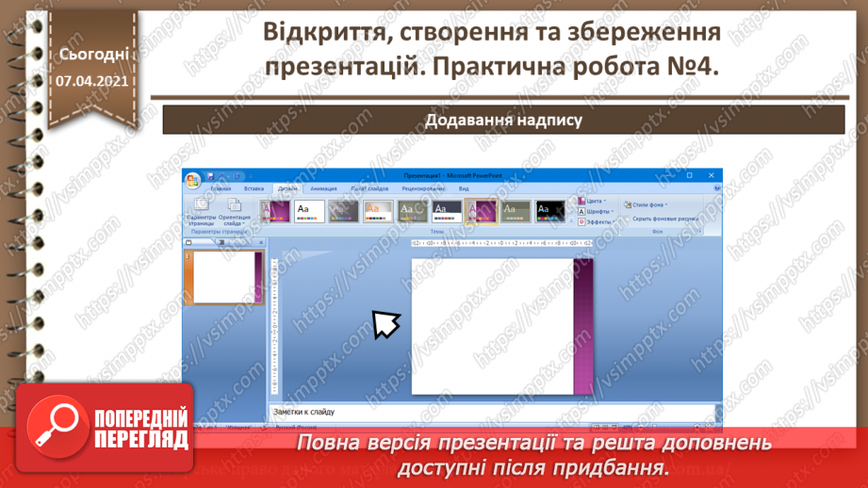The image size is (868, 488).
Task: Open the Стили фона dropdown
Action: [646, 204]
